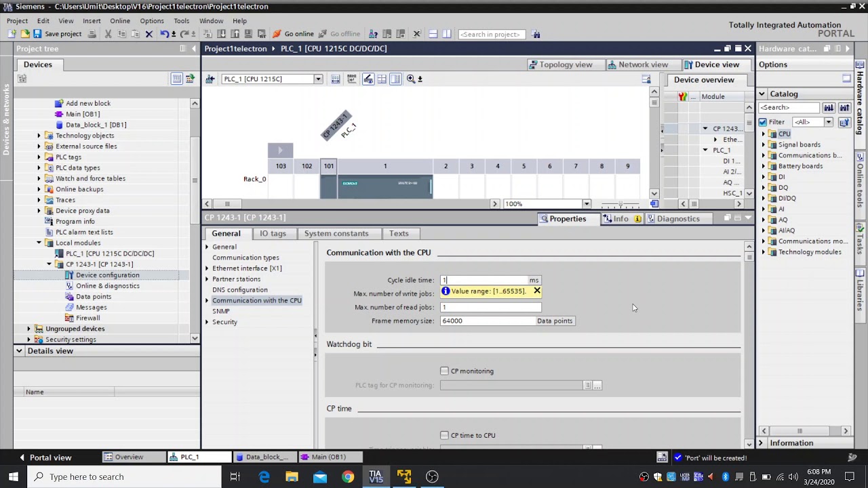Click the split editor horizontally icon
Image resolution: width=868 pixels, height=488 pixels.
point(433,34)
